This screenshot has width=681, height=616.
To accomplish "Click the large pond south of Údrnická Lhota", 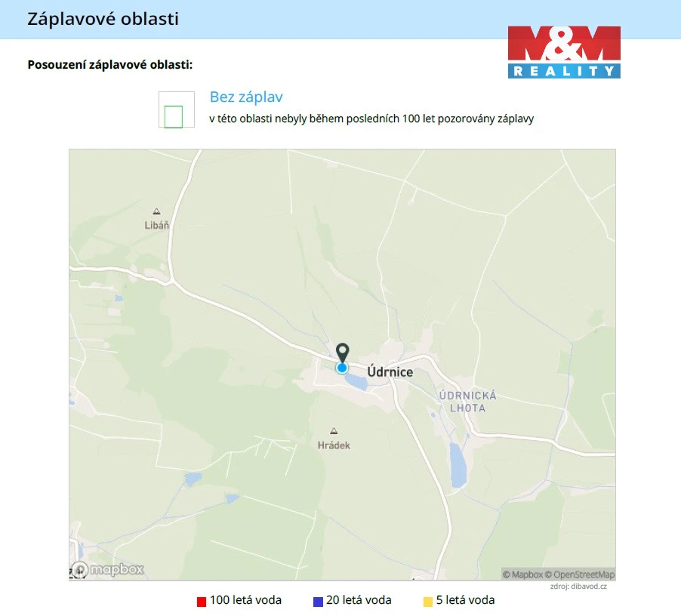I will point(458,466).
